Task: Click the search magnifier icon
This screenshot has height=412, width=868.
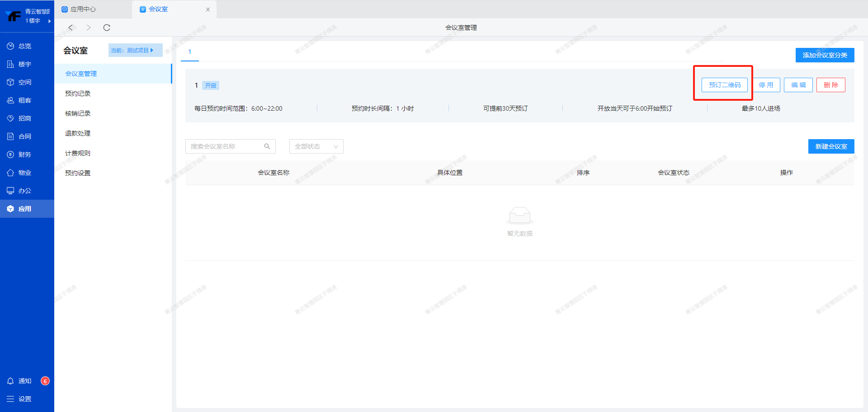Action: [267, 146]
